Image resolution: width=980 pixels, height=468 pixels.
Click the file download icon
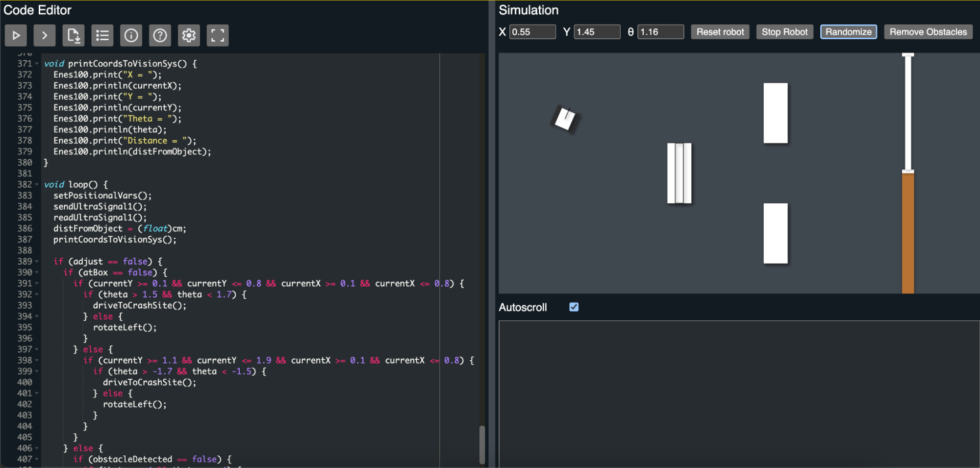pyautogui.click(x=74, y=35)
